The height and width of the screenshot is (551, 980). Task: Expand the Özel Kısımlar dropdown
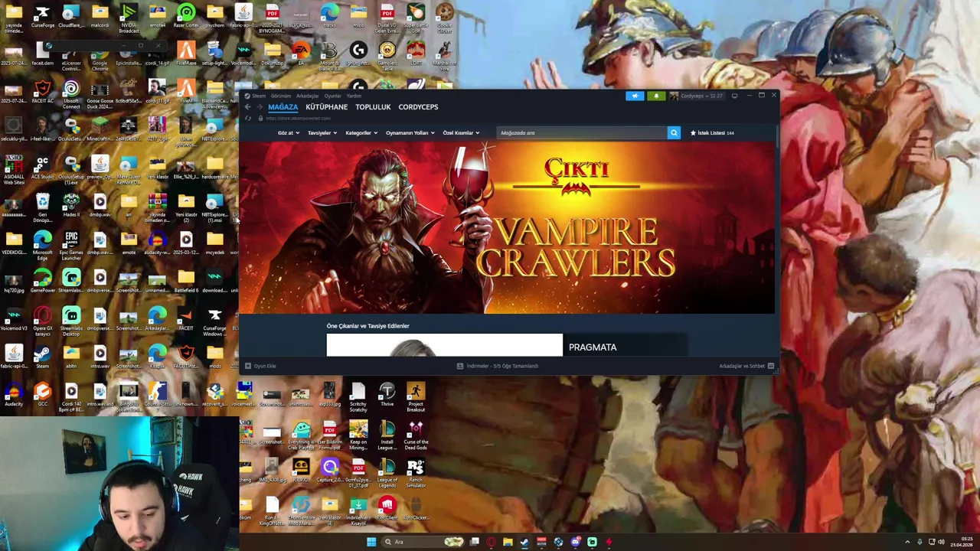coord(461,133)
